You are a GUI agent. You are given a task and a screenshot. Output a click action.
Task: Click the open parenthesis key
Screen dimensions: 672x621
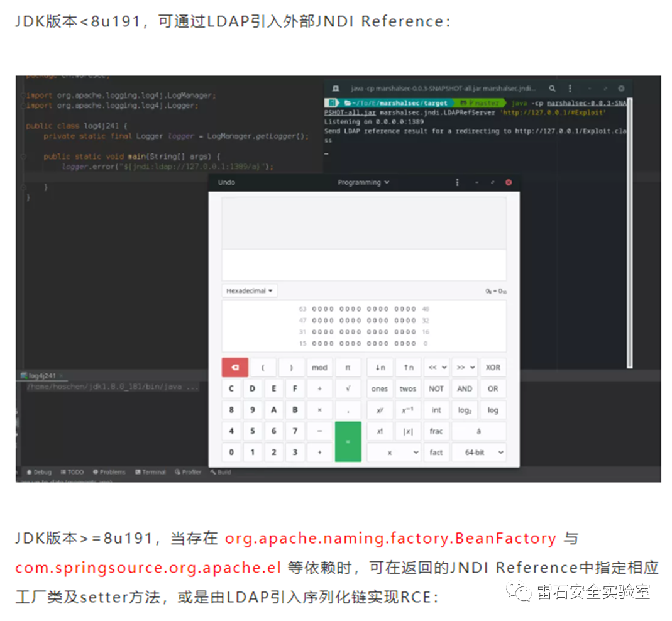263,367
